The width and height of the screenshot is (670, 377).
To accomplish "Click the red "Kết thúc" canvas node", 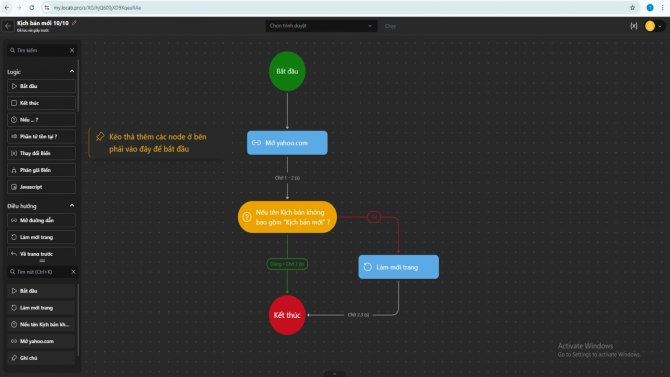I will click(x=287, y=315).
